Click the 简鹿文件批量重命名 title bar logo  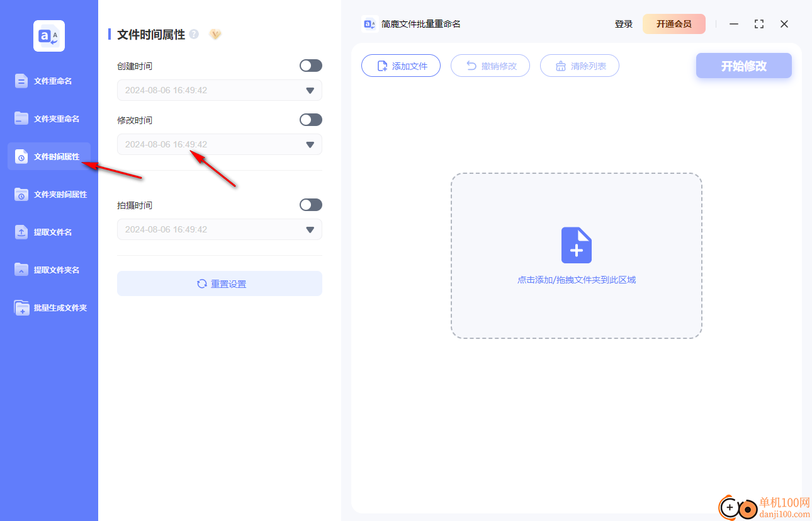click(369, 24)
